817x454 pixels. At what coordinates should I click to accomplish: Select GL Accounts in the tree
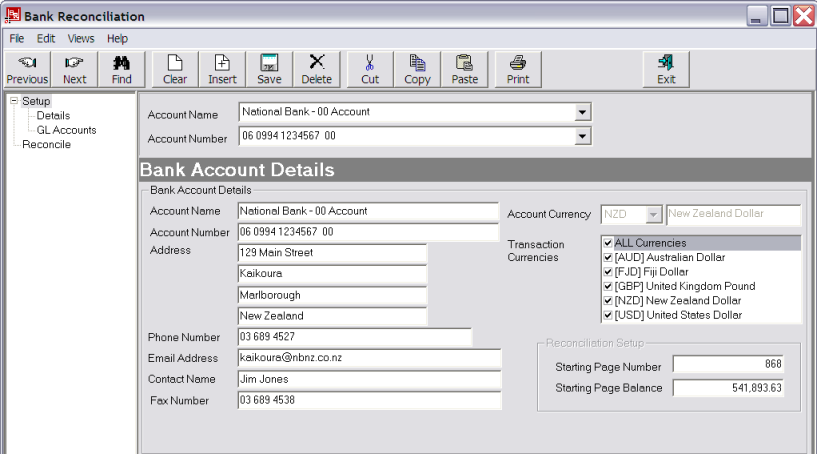point(66,130)
